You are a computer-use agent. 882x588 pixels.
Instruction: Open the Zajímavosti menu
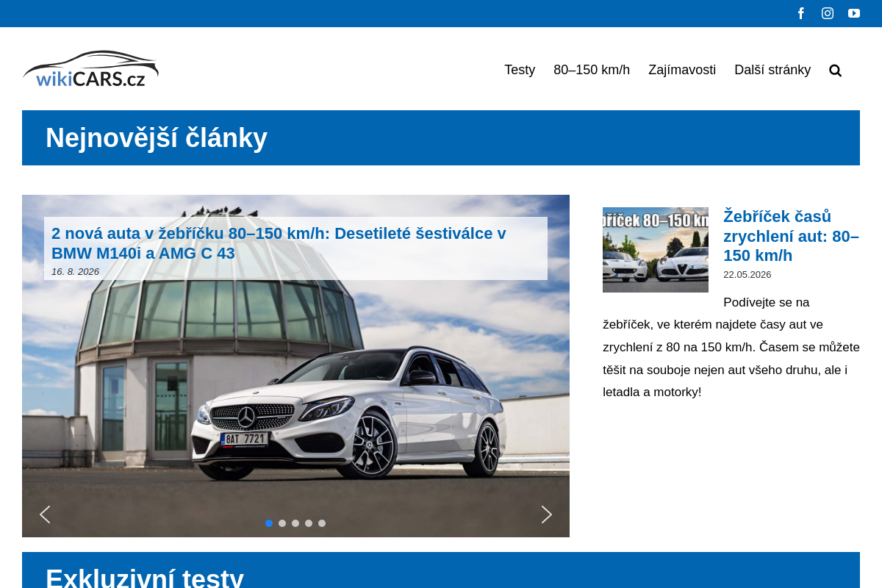pyautogui.click(x=682, y=70)
